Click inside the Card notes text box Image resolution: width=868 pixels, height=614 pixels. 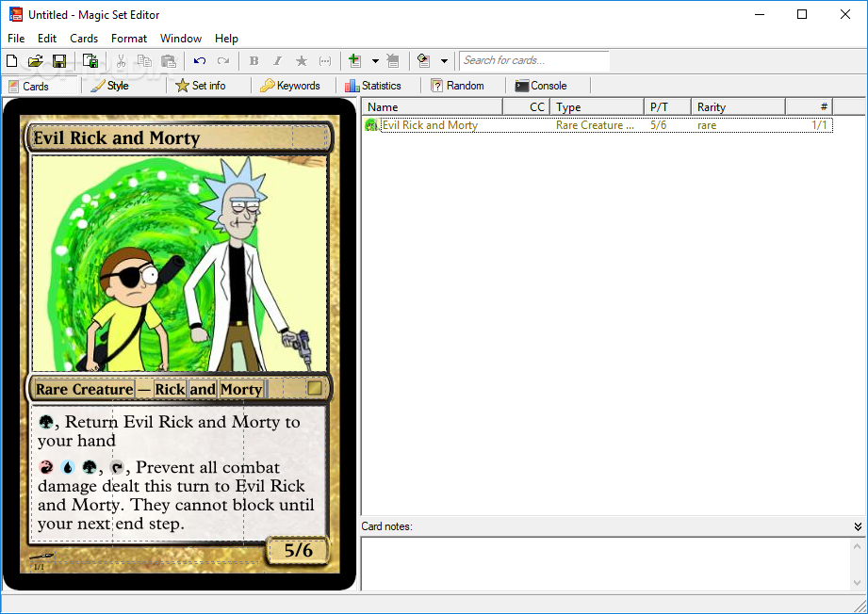click(x=606, y=564)
